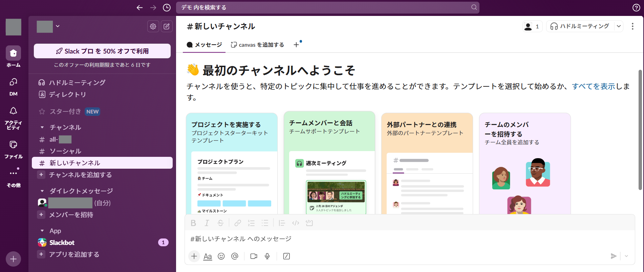Open sidebar settings gear icon
Viewport: 644px width, 272px height.
click(x=153, y=26)
